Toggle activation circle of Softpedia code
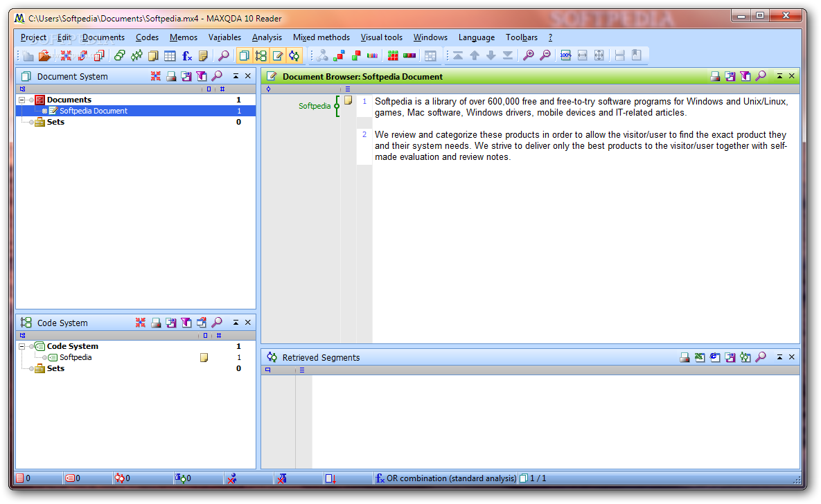Image resolution: width=821 pixels, height=504 pixels. (44, 357)
